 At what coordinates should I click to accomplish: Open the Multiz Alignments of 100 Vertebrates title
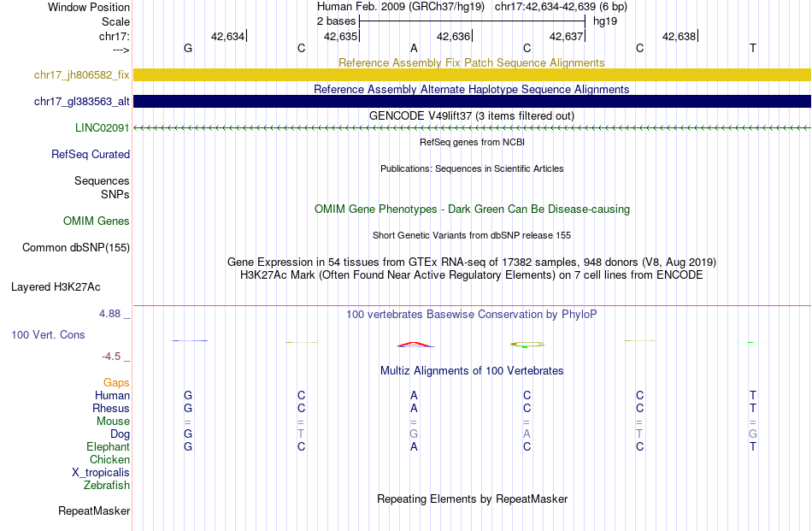tap(472, 371)
